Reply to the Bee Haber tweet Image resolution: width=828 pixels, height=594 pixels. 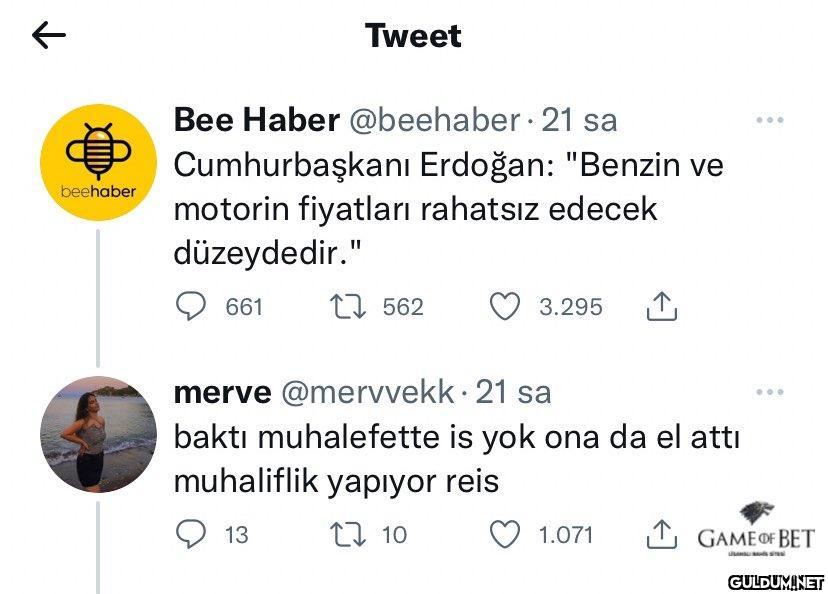tap(190, 307)
